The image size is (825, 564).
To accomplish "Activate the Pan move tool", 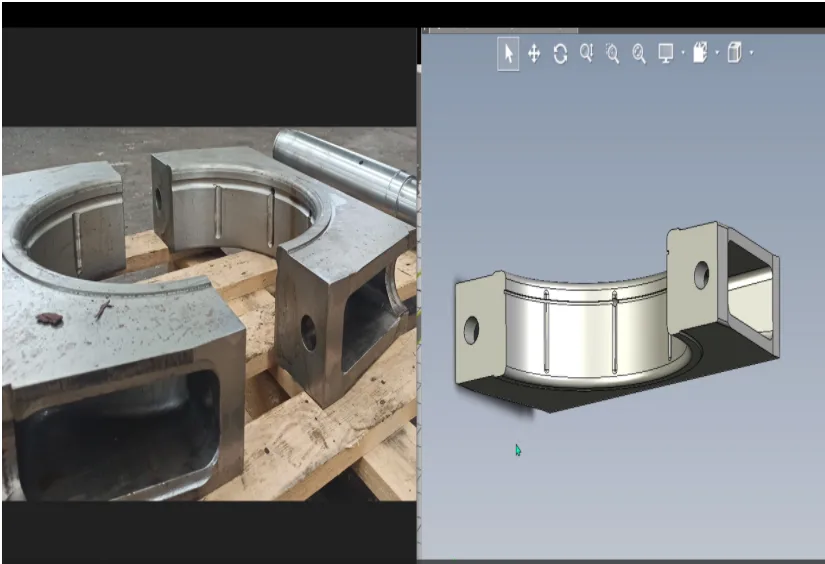I will coord(534,54).
